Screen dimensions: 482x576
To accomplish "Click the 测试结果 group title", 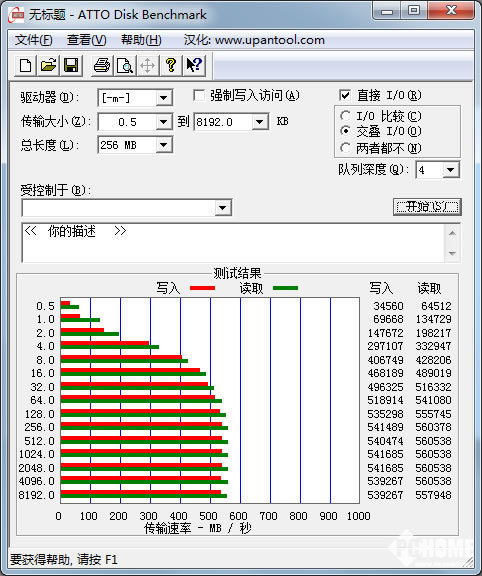I will tap(237, 273).
